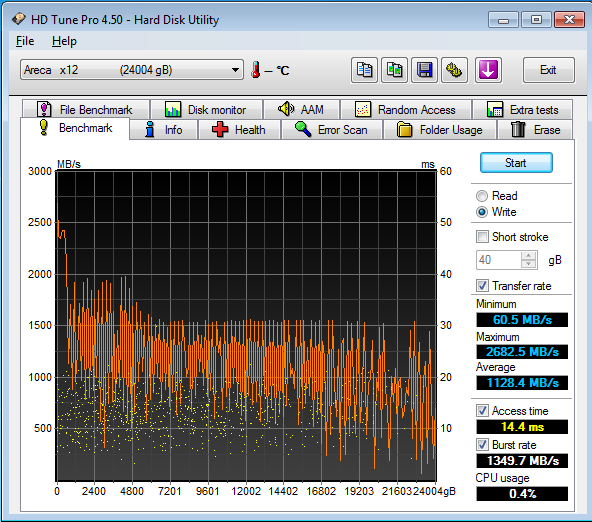
Task: Open the Error Scan tab
Action: click(x=332, y=130)
